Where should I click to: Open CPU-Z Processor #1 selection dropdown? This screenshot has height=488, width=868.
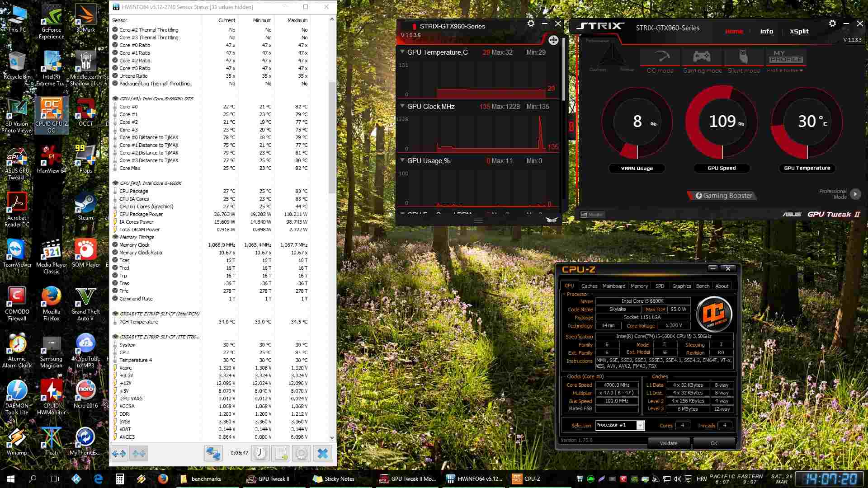(x=640, y=425)
